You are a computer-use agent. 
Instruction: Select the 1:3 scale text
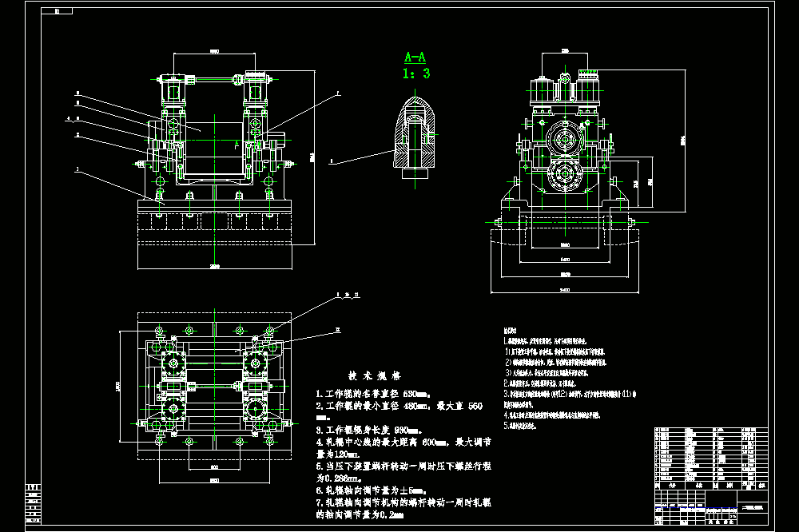tap(415, 73)
